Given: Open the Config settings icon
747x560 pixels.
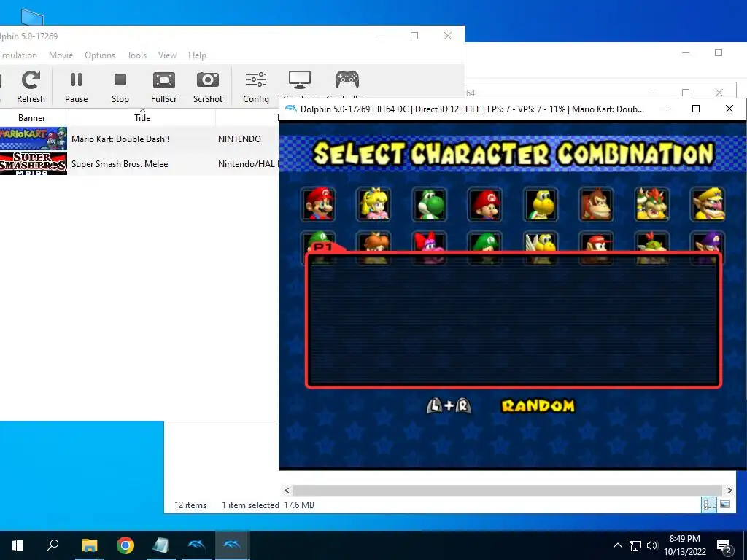Looking at the screenshot, I should [x=256, y=86].
